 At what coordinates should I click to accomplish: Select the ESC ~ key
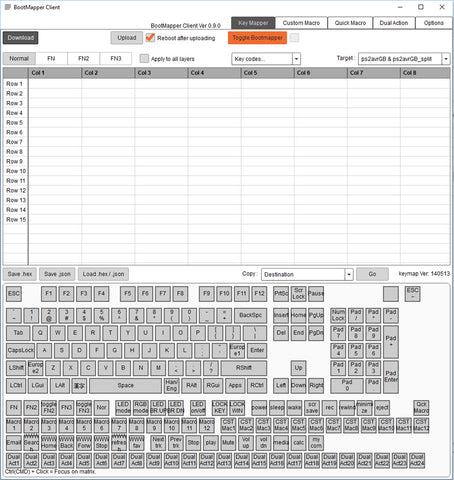(412, 294)
